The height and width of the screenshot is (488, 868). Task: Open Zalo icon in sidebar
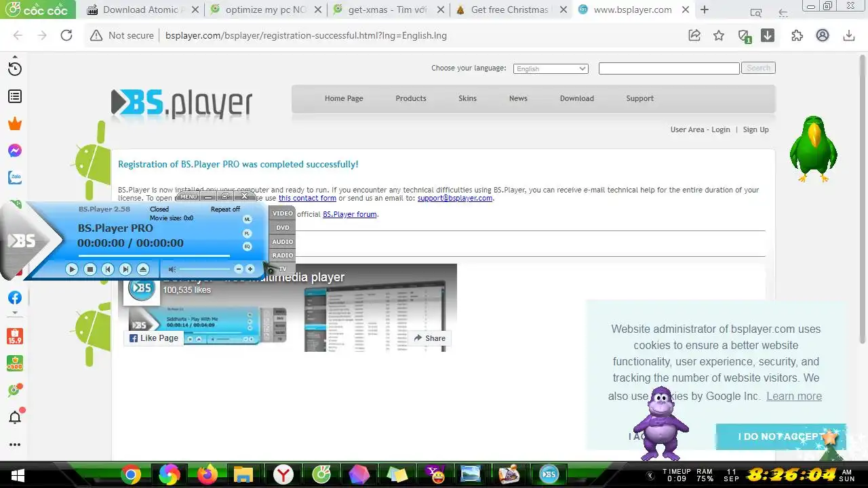[15, 178]
